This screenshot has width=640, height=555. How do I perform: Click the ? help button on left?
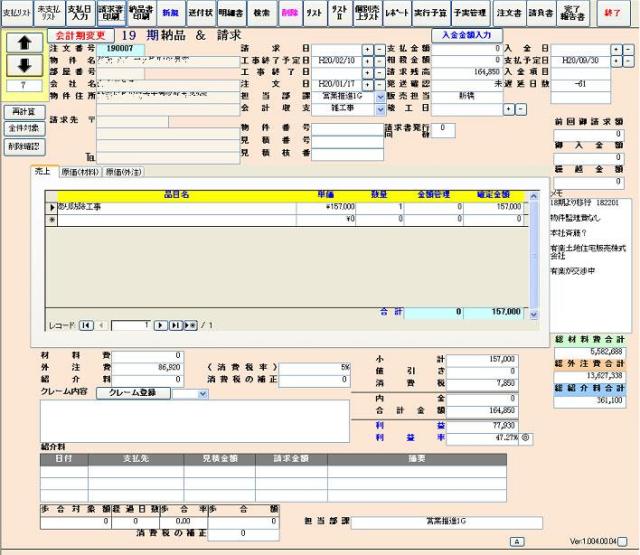click(23, 85)
